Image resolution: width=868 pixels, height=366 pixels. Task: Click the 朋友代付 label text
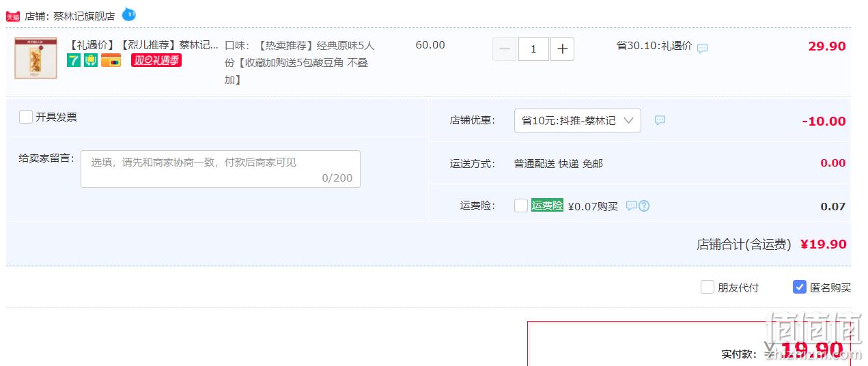point(738,287)
